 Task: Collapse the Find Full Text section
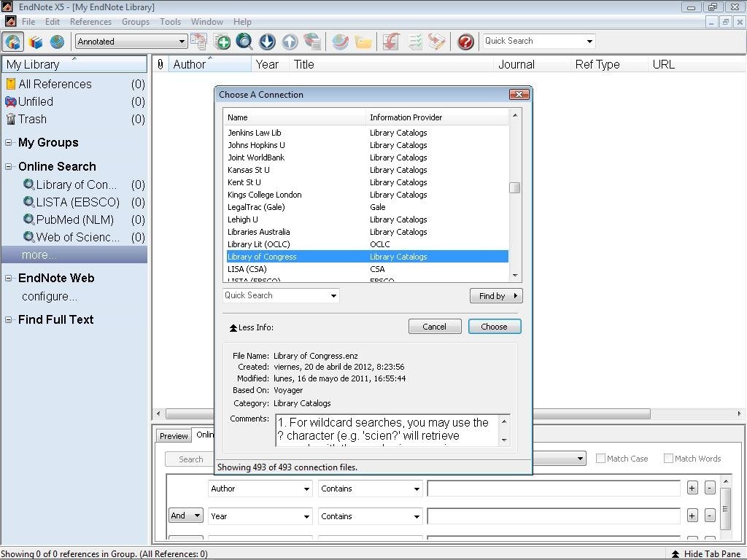[9, 319]
